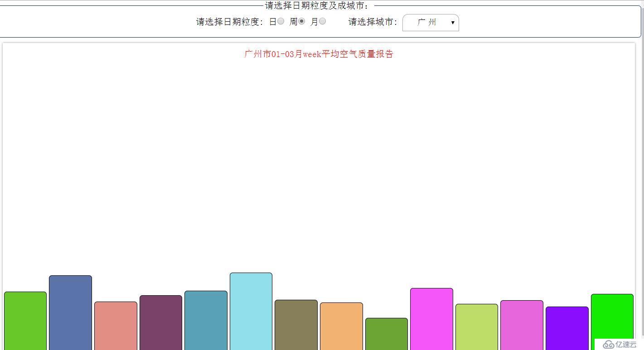644x350 pixels.
Task: Click the short dark green bar
Action: (387, 334)
